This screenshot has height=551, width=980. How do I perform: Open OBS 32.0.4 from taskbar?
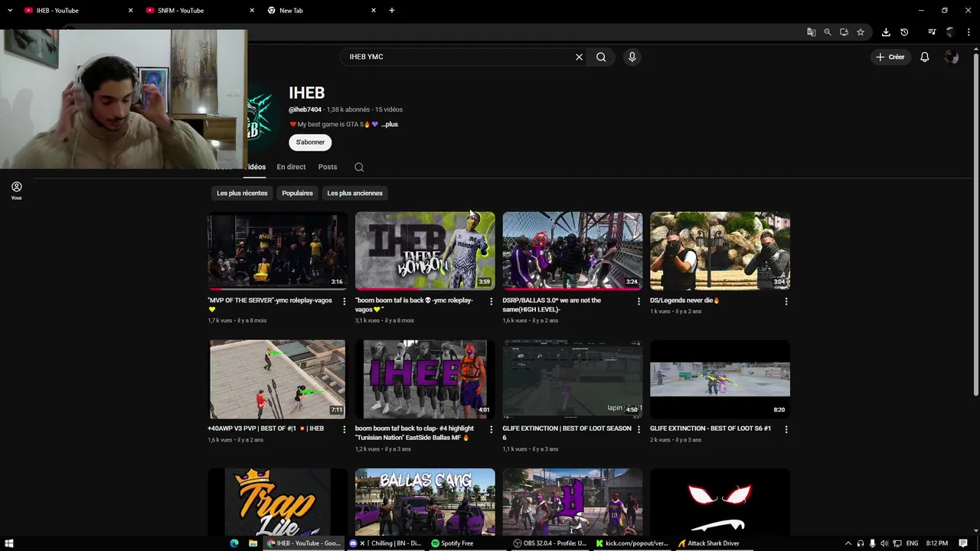550,543
